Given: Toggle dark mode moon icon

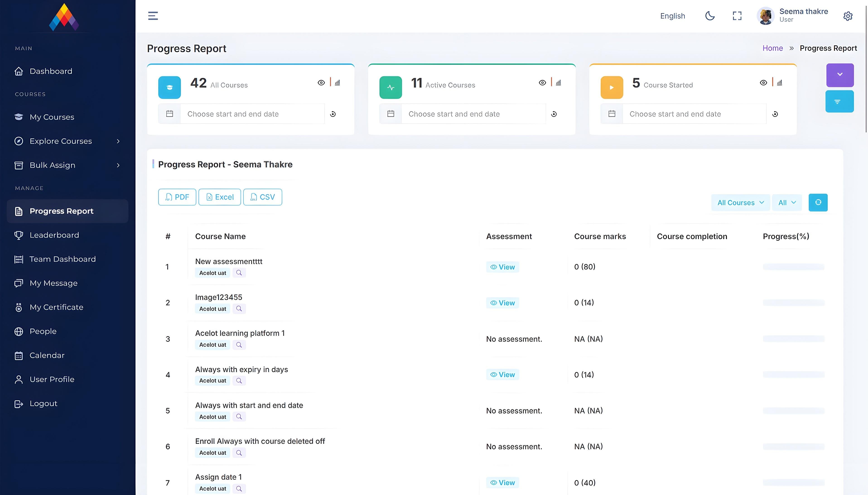Looking at the screenshot, I should tap(710, 16).
